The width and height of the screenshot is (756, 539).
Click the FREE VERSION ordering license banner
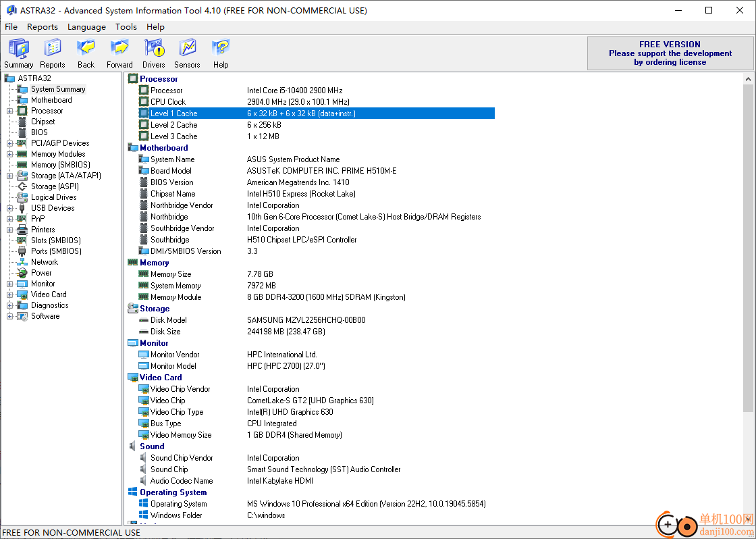(x=670, y=53)
